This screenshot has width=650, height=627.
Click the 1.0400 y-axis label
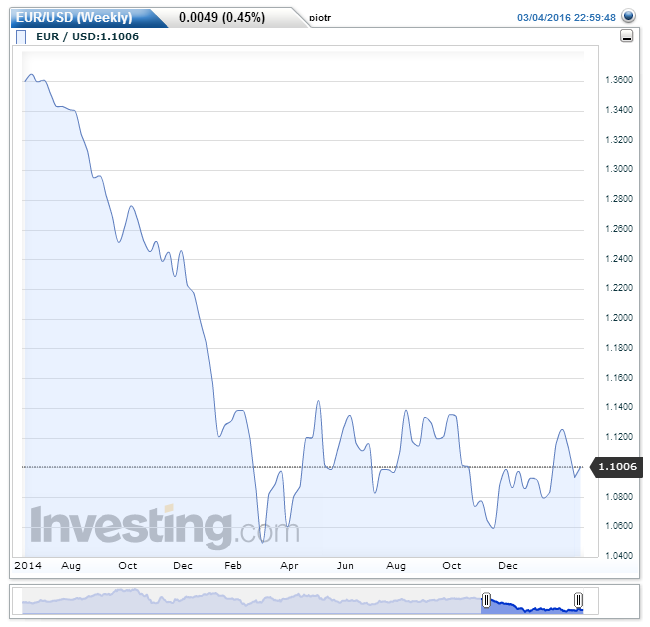click(619, 556)
